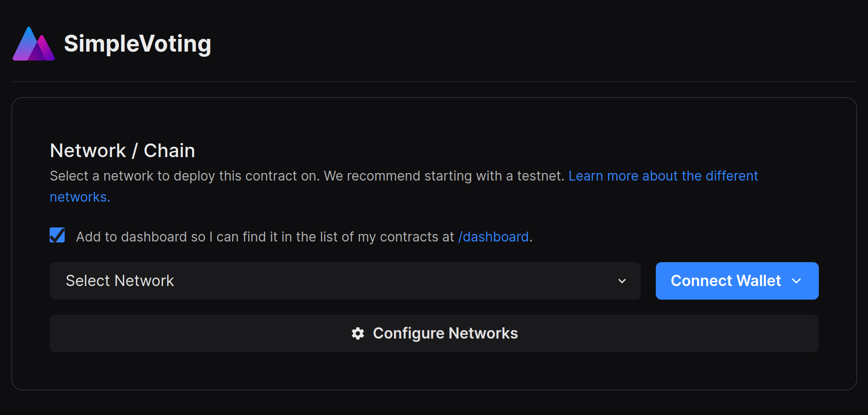The width and height of the screenshot is (868, 415).
Task: Click the Network / Chain heading
Action: pyautogui.click(x=122, y=151)
